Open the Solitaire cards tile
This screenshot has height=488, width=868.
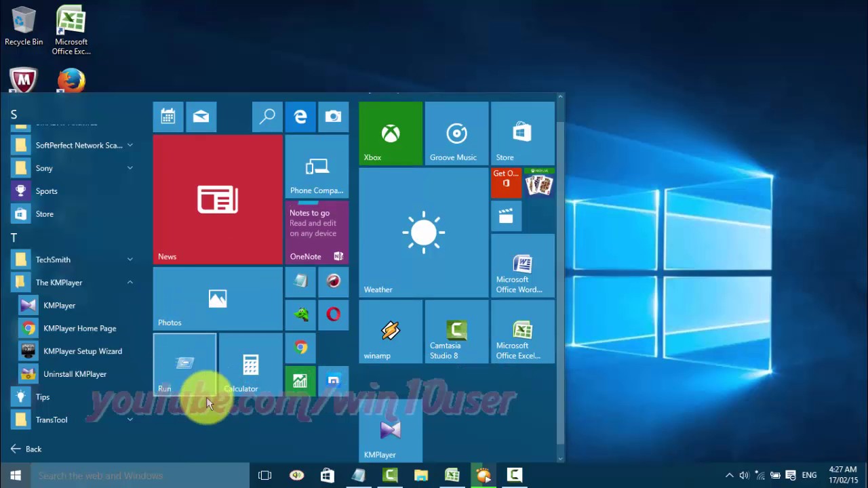click(539, 183)
